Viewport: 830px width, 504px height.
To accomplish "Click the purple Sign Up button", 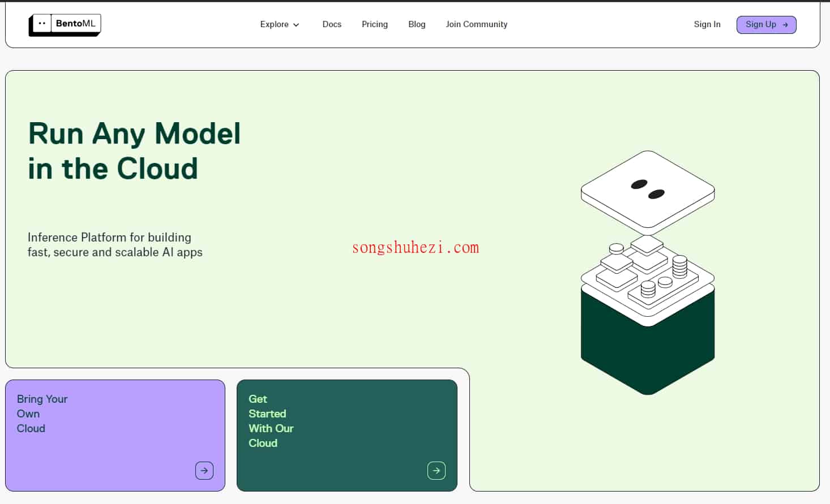I will [766, 25].
